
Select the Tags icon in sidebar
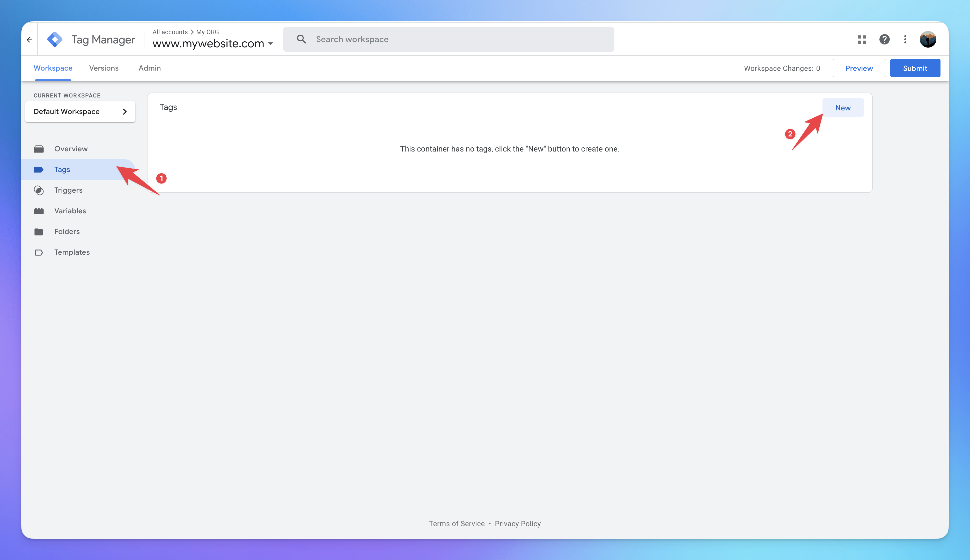(x=39, y=169)
